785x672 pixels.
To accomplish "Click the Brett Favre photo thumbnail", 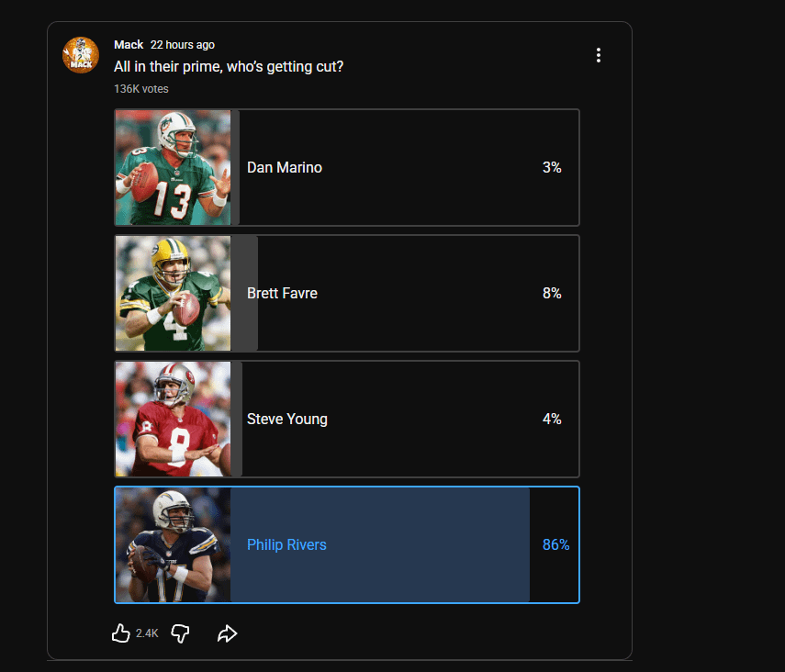I will [x=173, y=294].
